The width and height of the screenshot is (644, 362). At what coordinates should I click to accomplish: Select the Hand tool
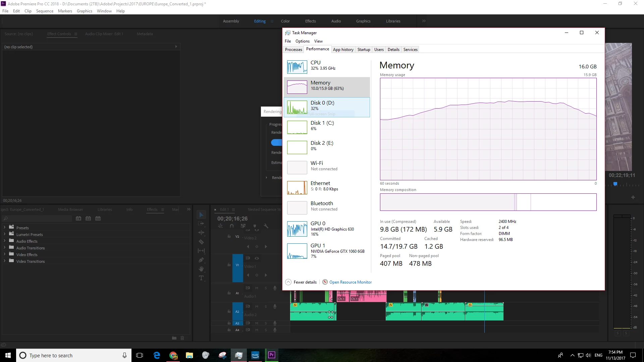pyautogui.click(x=201, y=269)
